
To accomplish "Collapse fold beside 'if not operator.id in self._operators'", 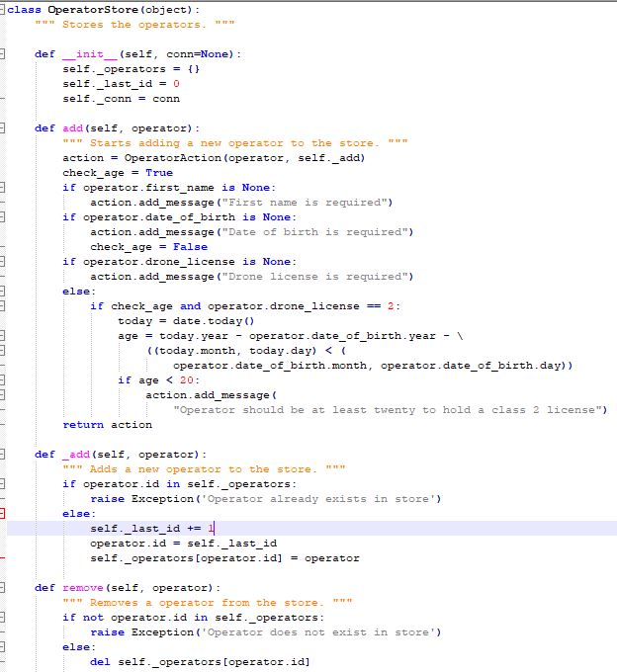I will point(2,617).
